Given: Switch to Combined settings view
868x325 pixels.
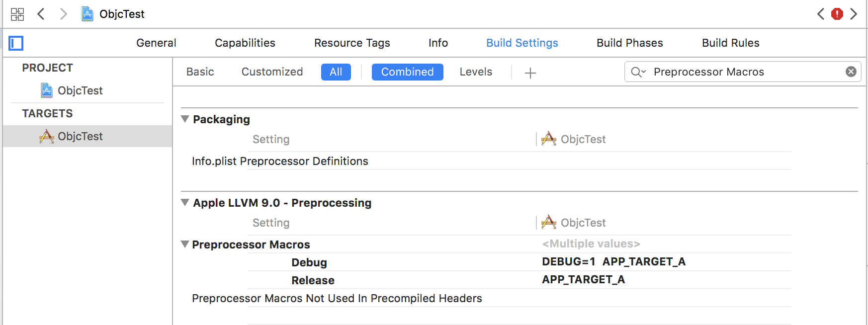Looking at the screenshot, I should click(x=407, y=72).
